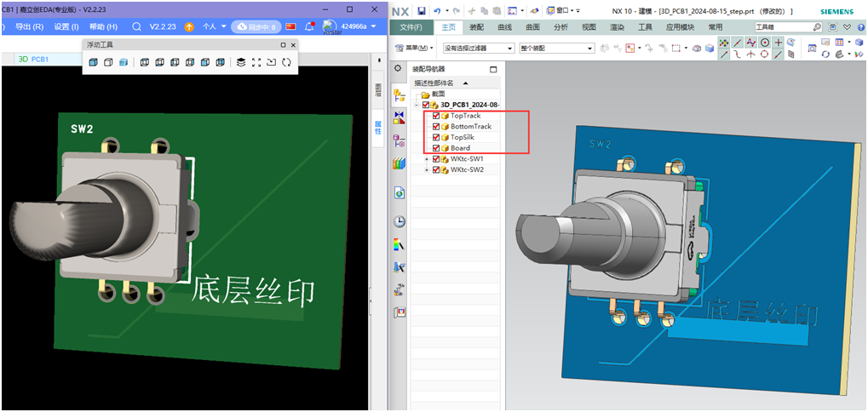Click the refresh icon in floating toolbar
This screenshot has width=868, height=412.
click(x=287, y=62)
